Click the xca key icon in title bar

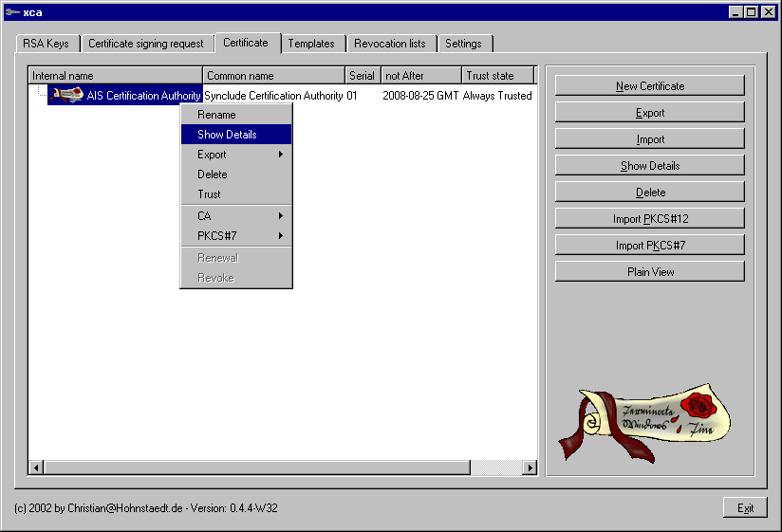10,11
